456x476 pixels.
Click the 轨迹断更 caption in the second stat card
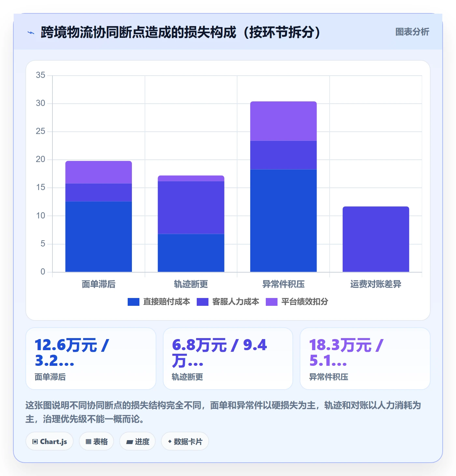click(187, 377)
